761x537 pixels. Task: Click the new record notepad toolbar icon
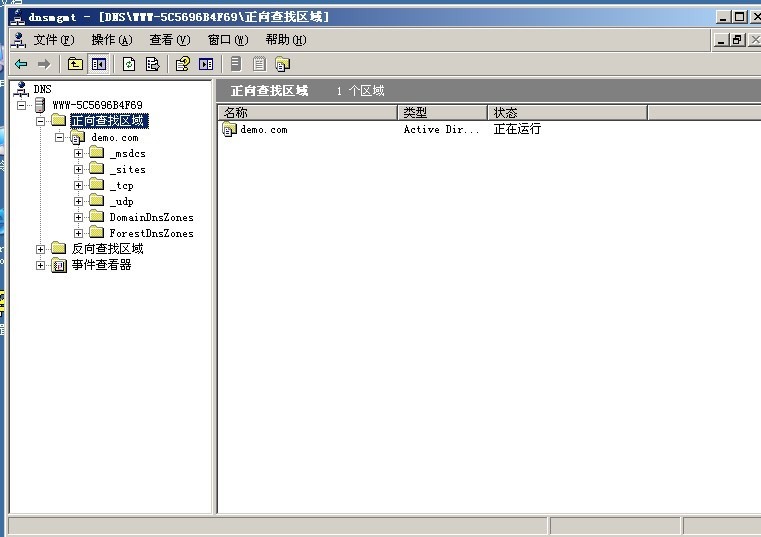[259, 64]
